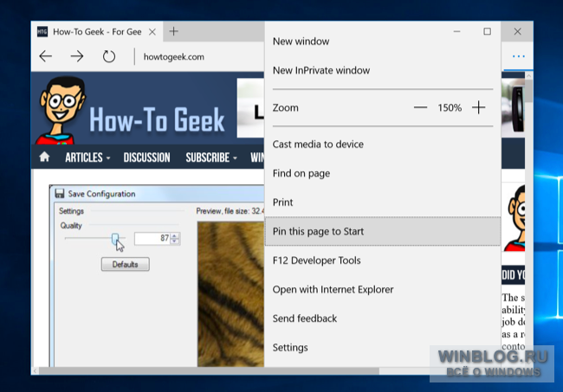The width and height of the screenshot is (563, 392).
Task: Select Send feedback
Action: [382, 318]
